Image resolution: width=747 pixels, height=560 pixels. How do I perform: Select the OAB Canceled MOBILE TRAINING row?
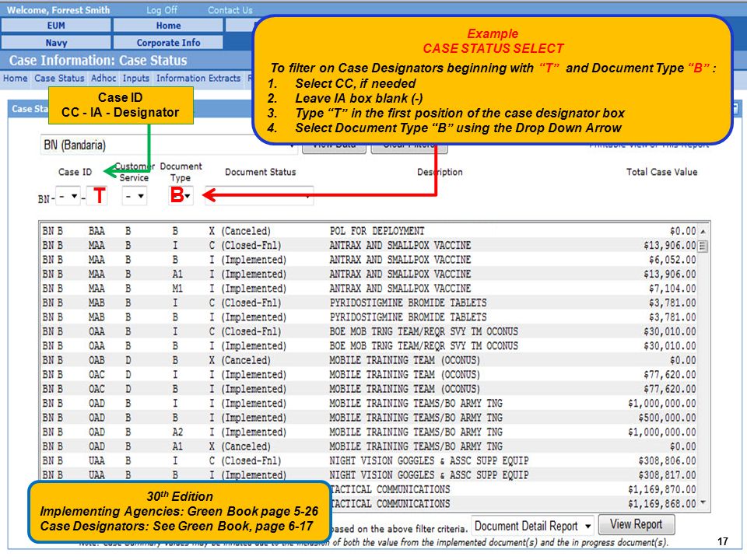pos(369,360)
